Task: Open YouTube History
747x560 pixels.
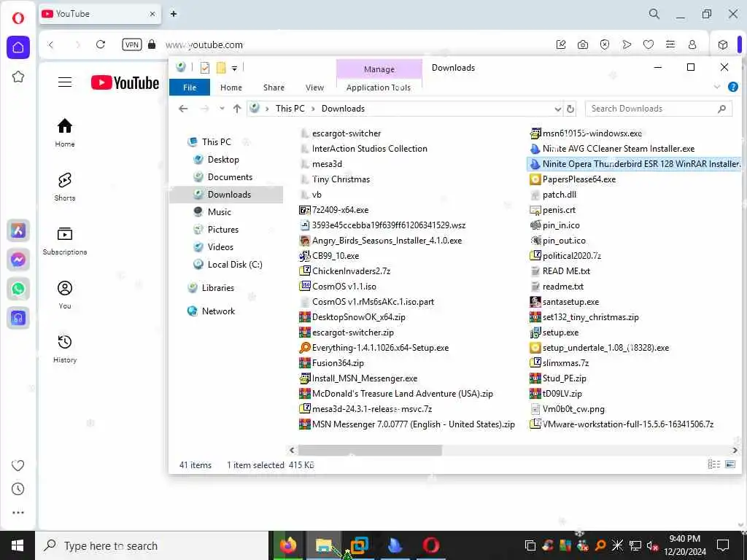Action: (x=65, y=349)
